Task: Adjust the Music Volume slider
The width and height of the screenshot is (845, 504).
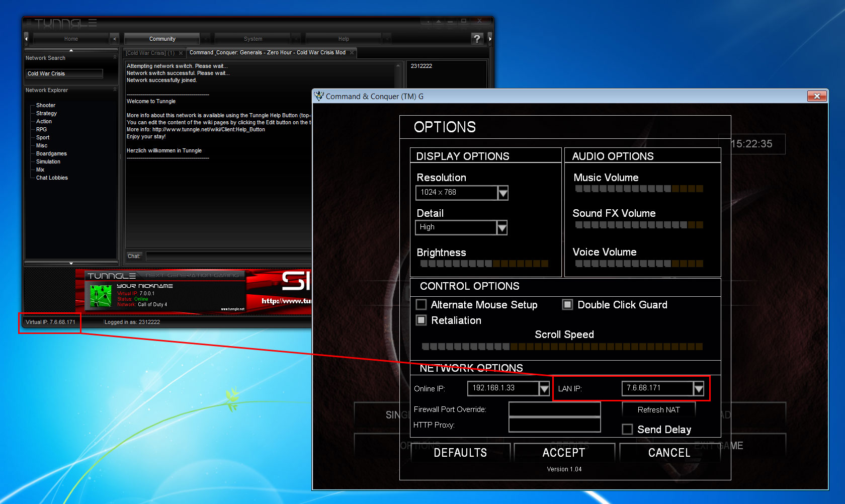Action: (x=639, y=189)
